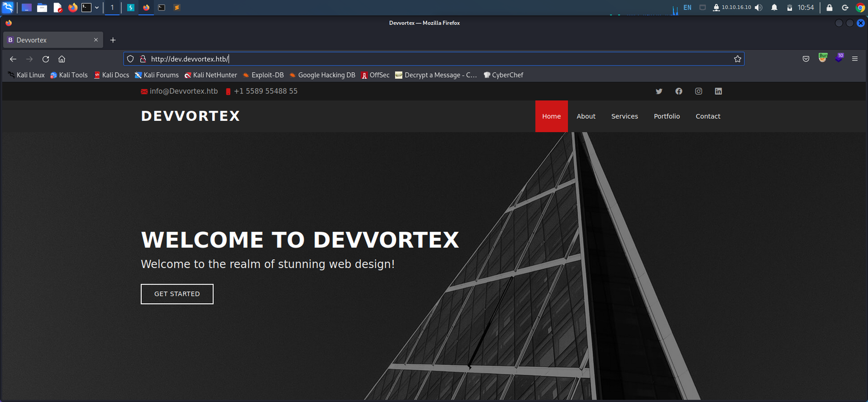Launch Burp Suite from taskbar
Viewport: 868px width, 402px height.
(x=131, y=7)
